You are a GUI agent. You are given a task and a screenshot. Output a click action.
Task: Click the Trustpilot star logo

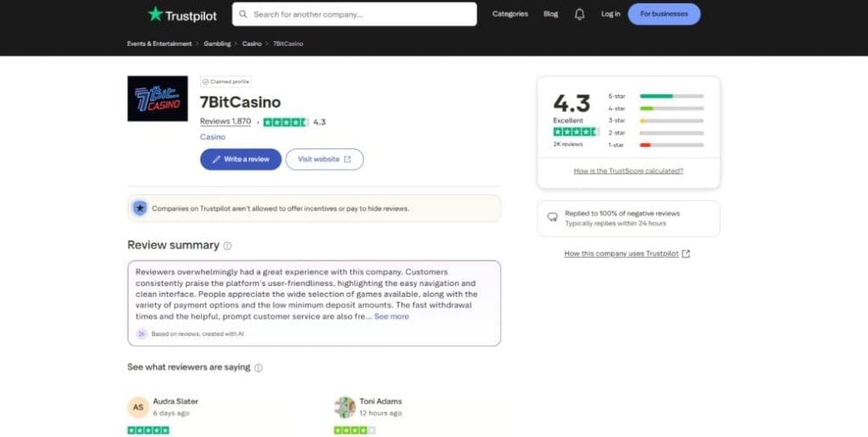pyautogui.click(x=155, y=14)
